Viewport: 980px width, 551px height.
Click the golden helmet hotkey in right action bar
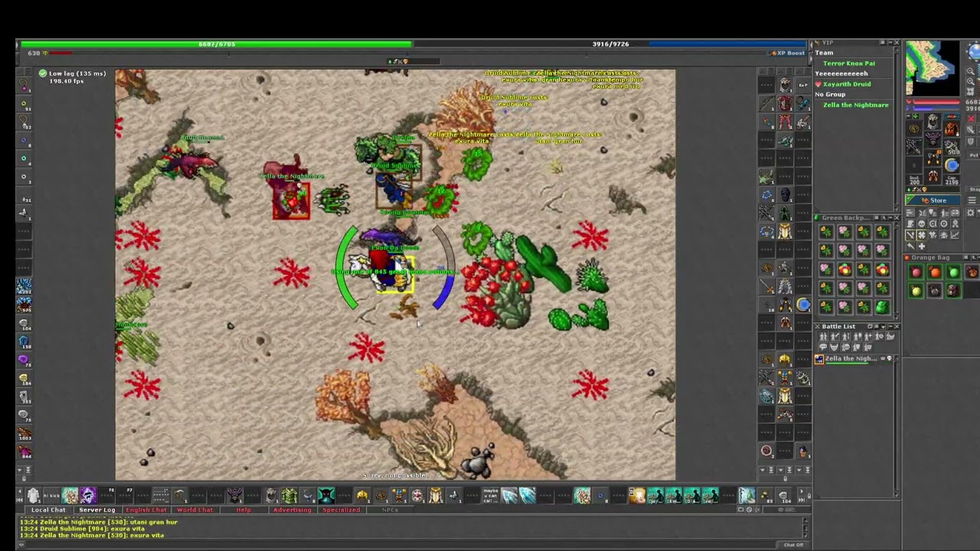coord(785,360)
